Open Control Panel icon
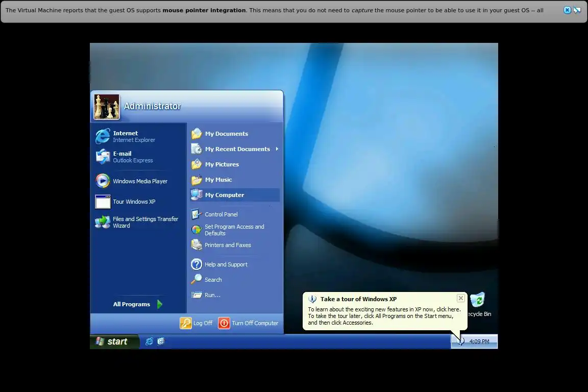 (197, 214)
